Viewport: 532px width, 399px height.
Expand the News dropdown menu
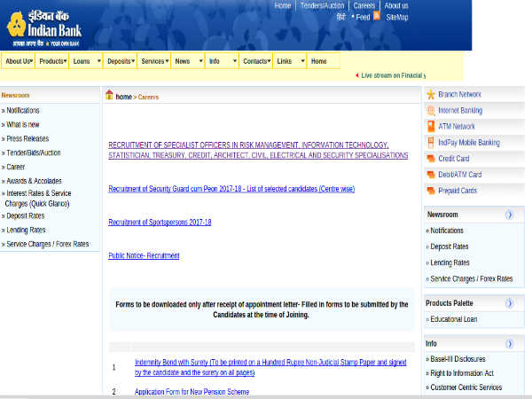(188, 61)
